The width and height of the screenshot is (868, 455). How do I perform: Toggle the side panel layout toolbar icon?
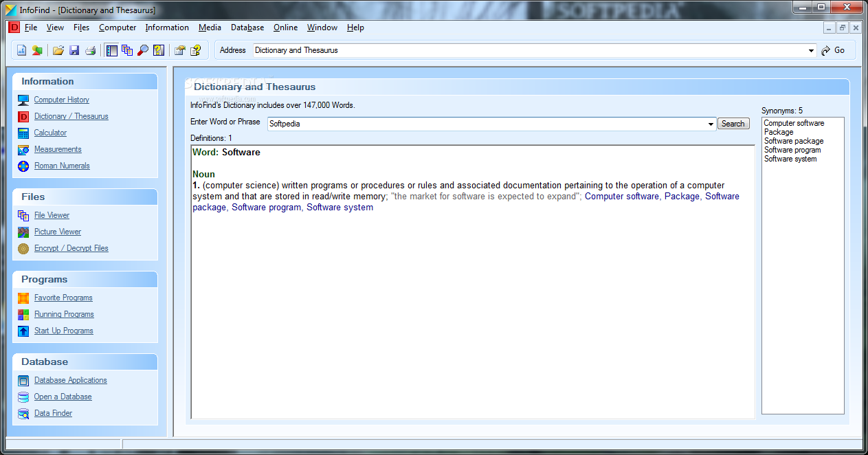[x=111, y=50]
